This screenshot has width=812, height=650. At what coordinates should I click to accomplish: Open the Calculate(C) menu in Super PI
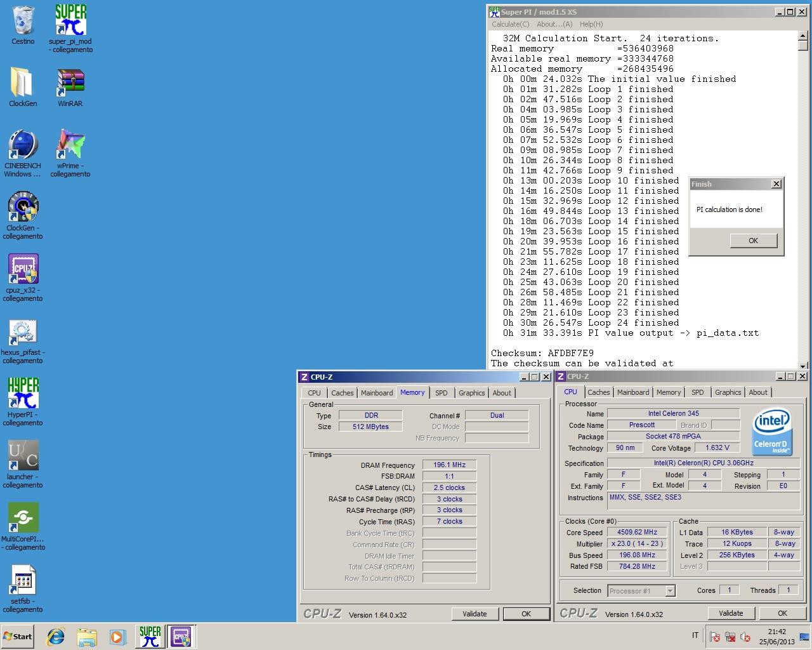pyautogui.click(x=510, y=24)
